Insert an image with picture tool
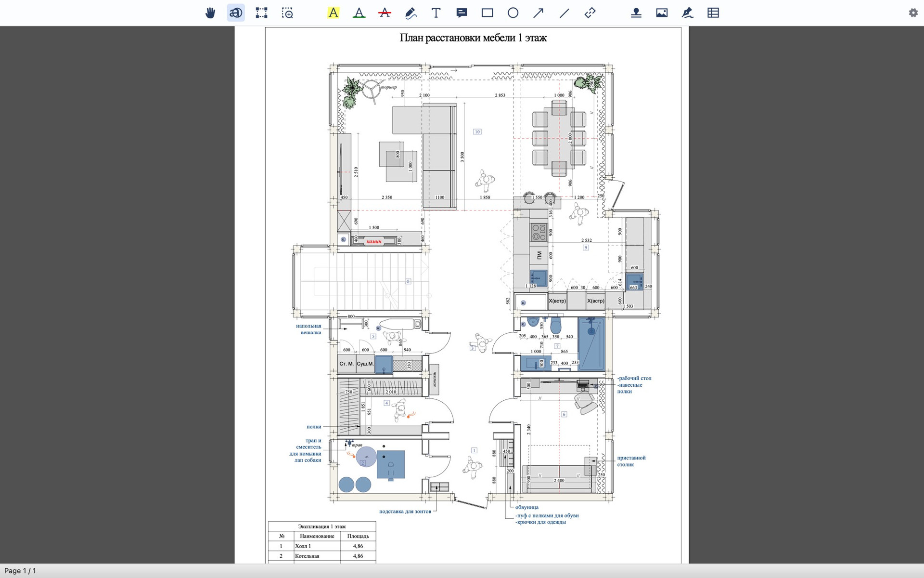 pos(662,13)
